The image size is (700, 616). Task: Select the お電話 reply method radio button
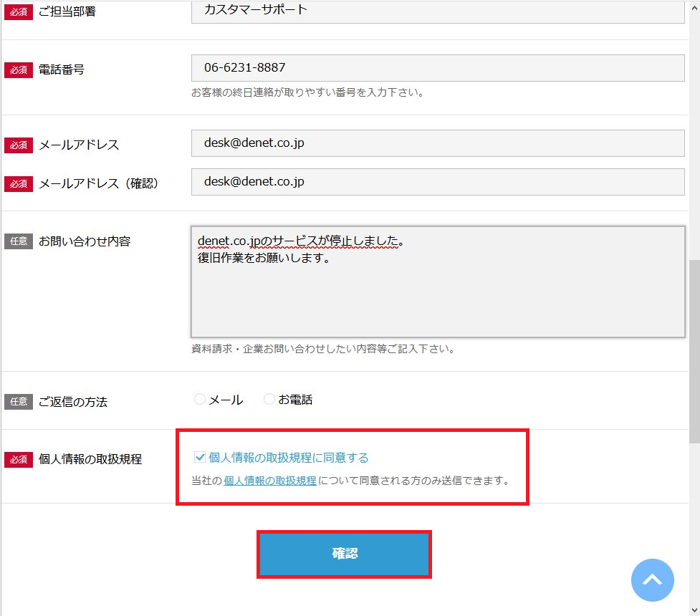pos(269,399)
